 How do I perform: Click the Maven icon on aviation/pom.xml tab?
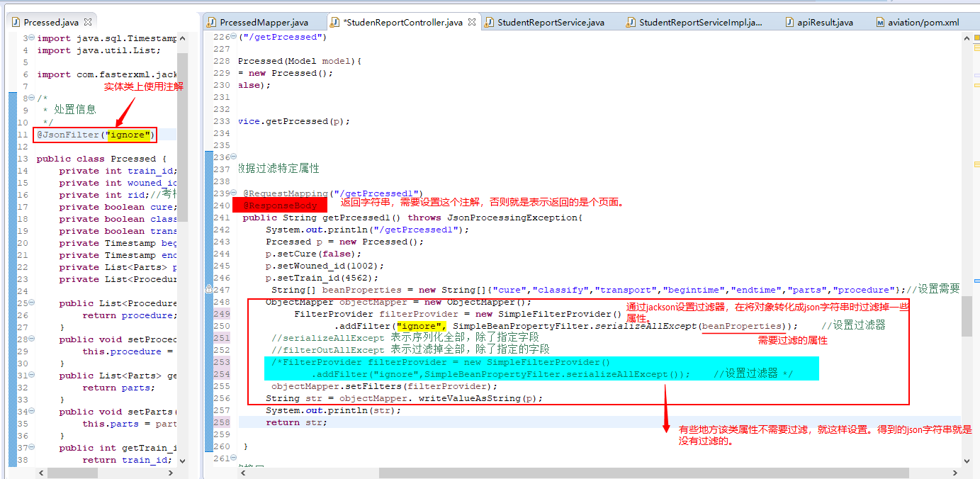(880, 23)
